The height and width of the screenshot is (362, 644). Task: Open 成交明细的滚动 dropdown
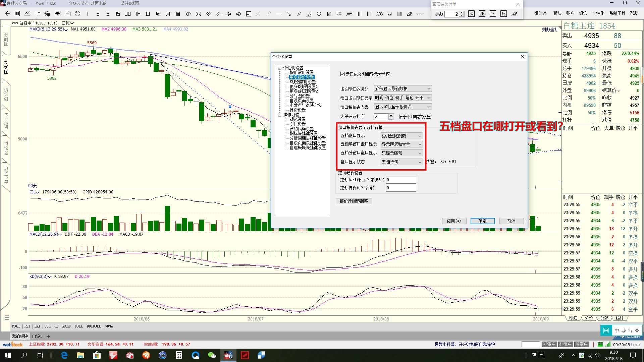click(402, 89)
